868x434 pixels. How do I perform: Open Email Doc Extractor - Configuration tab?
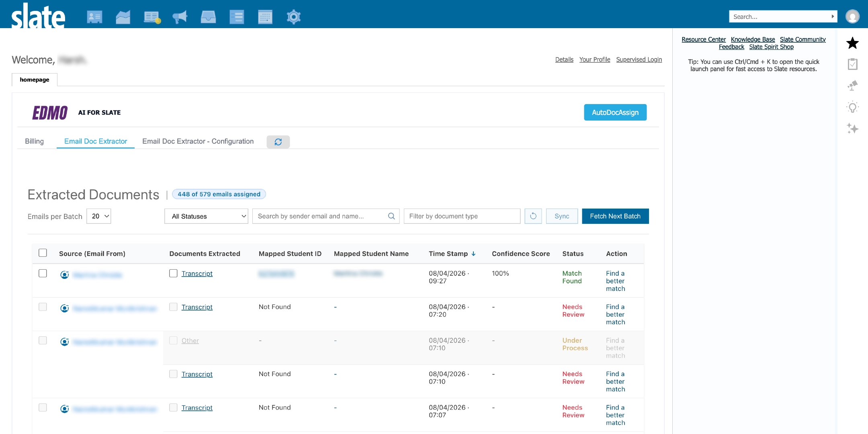click(x=198, y=141)
